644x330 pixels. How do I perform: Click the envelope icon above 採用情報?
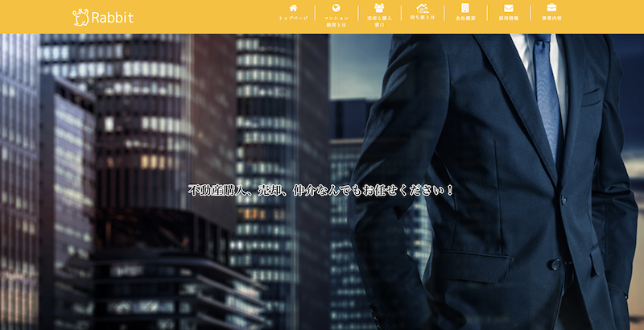click(509, 8)
